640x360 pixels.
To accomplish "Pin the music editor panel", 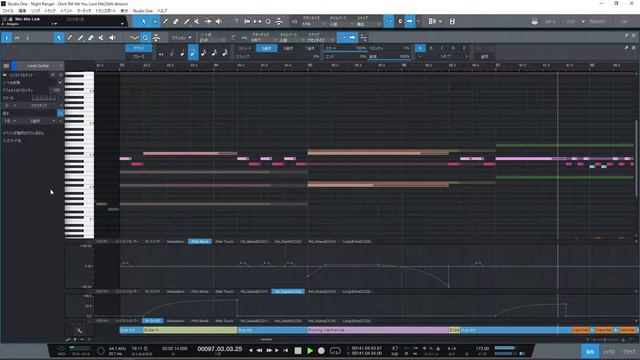I will tap(627, 36).
